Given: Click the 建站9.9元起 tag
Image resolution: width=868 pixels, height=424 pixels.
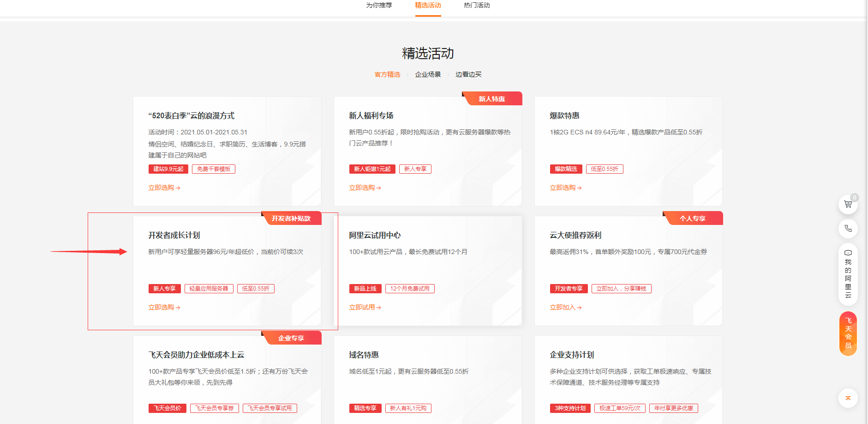Looking at the screenshot, I should click(168, 169).
